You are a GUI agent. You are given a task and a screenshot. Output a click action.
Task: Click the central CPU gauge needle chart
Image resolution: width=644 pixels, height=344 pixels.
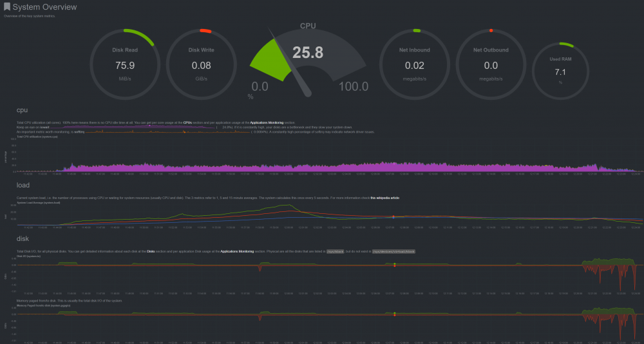pyautogui.click(x=308, y=62)
